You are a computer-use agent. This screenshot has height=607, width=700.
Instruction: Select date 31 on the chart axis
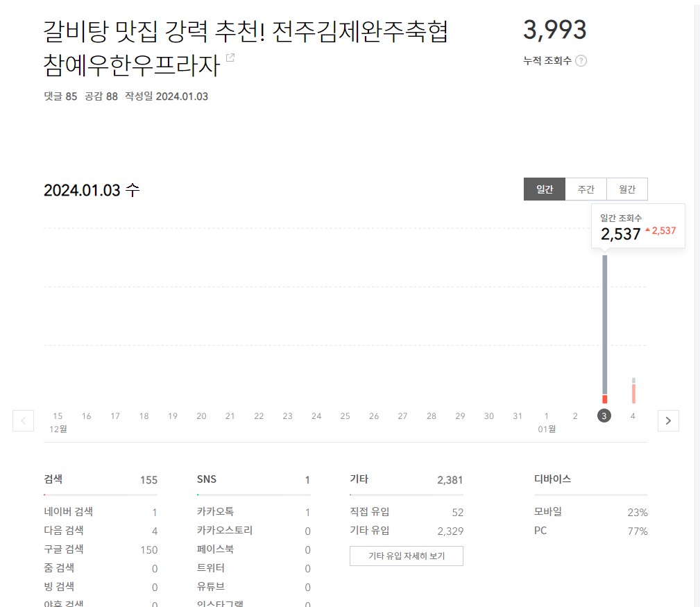tap(518, 416)
